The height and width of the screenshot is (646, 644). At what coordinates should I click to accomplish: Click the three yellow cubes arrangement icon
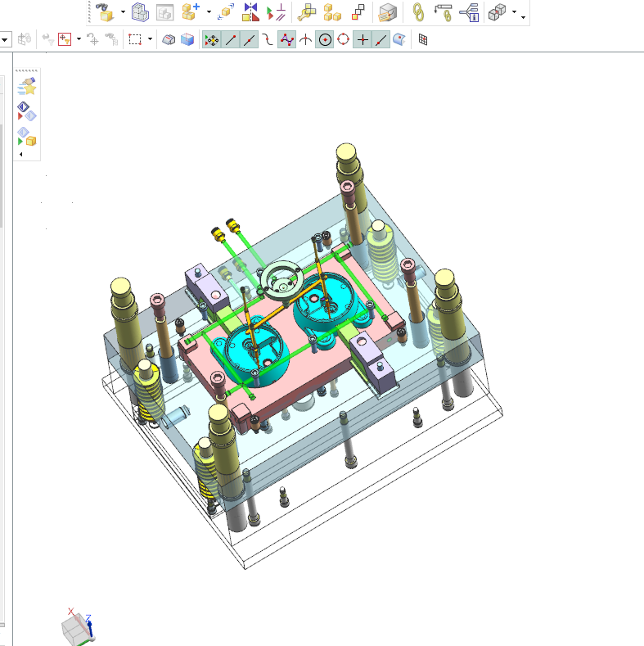click(332, 12)
